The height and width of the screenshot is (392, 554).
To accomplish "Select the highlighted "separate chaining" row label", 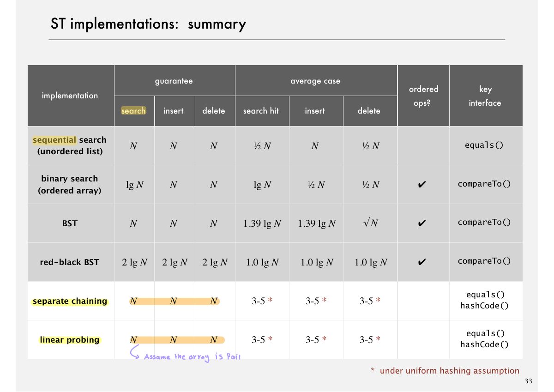I will click(70, 302).
